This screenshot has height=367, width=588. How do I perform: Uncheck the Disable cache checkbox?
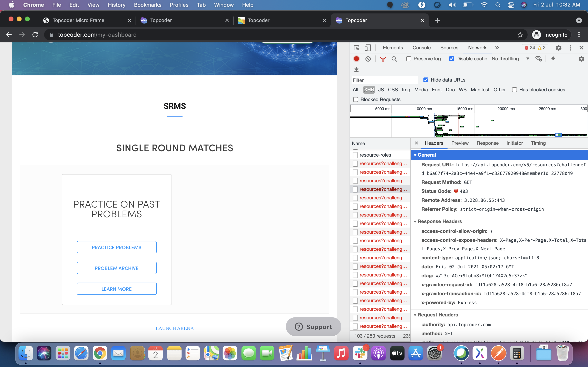pos(451,59)
